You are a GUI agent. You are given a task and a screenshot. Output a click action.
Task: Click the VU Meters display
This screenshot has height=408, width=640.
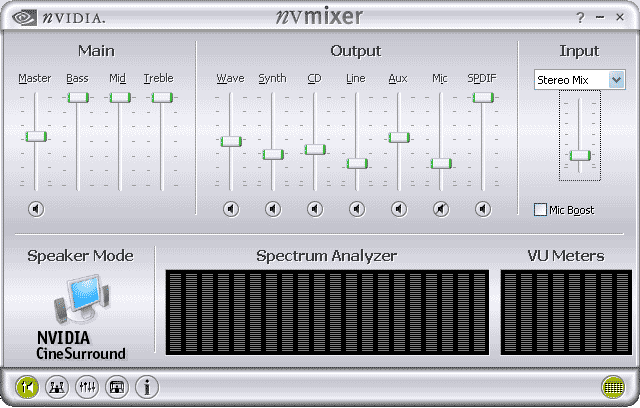tap(565, 310)
